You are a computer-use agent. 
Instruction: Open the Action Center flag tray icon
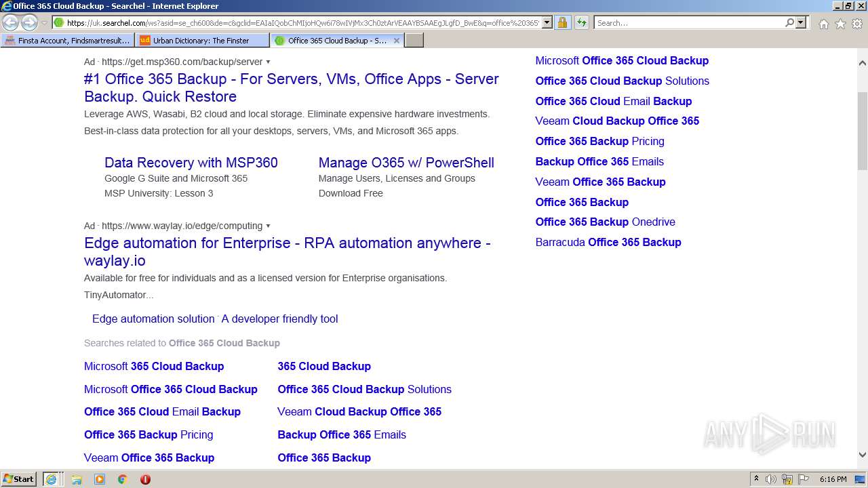(804, 479)
